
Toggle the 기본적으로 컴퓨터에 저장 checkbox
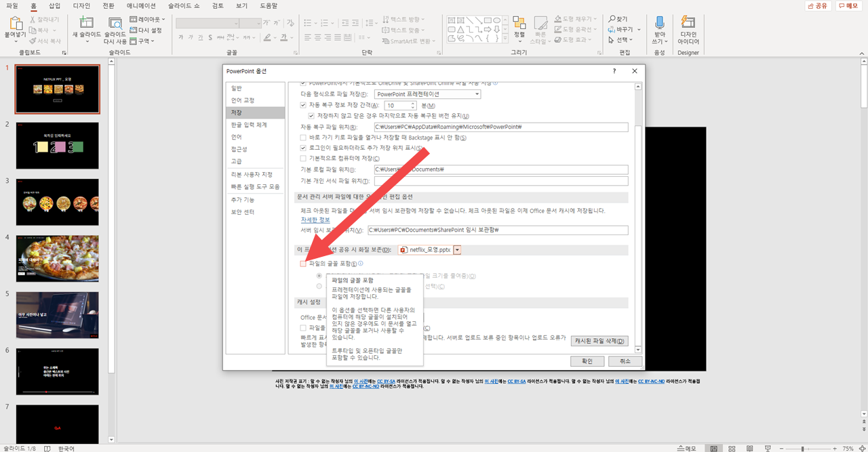coord(303,159)
